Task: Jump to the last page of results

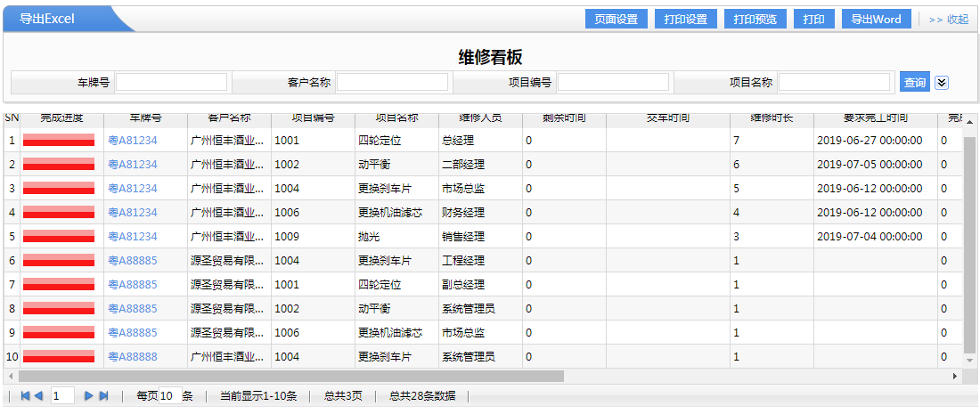Action: coord(103,395)
